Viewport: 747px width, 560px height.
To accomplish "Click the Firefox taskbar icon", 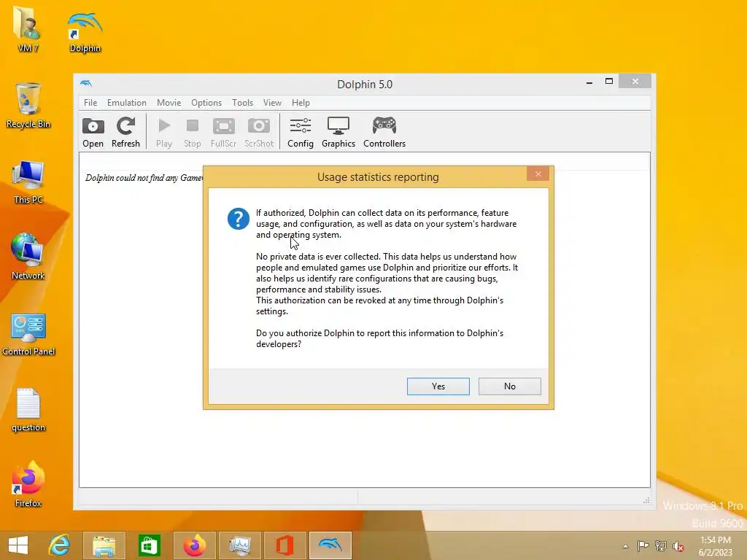I will (x=194, y=545).
